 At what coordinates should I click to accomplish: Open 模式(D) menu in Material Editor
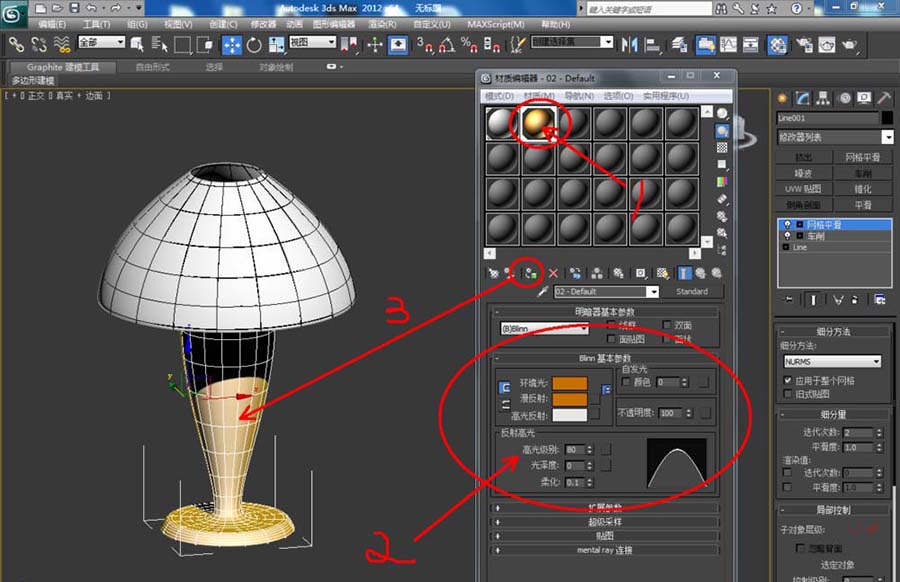click(x=499, y=96)
